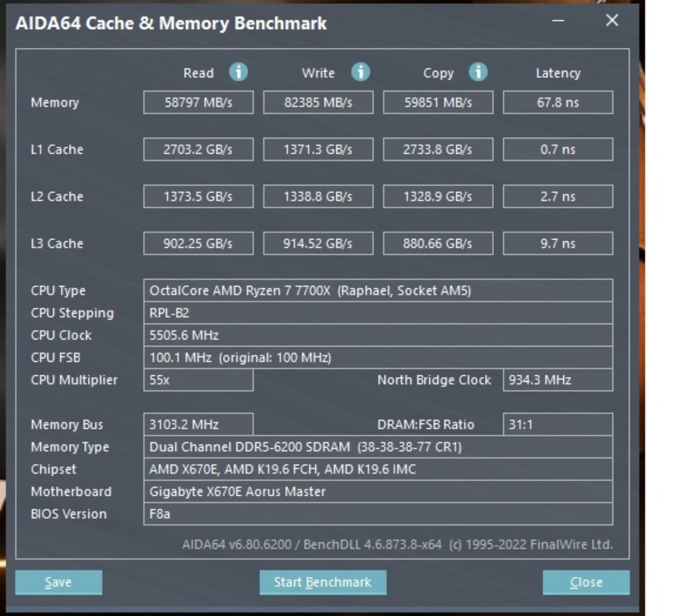Screen dimensions: 698x616
Task: Click the AIDA64 v6.80.6200 version text
Action: pos(397,545)
